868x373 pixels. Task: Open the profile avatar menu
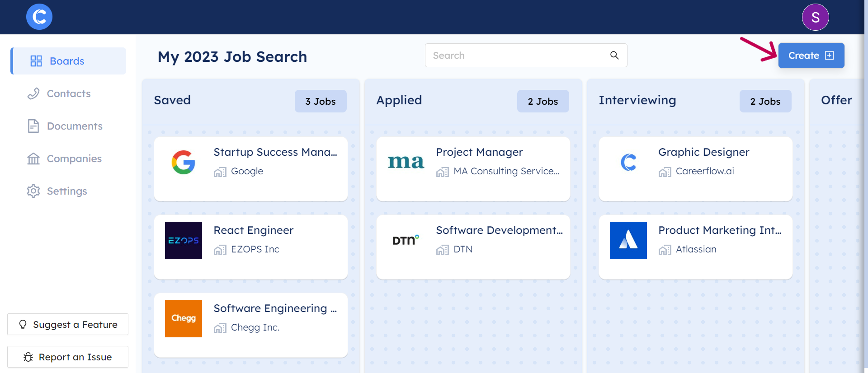click(x=816, y=17)
